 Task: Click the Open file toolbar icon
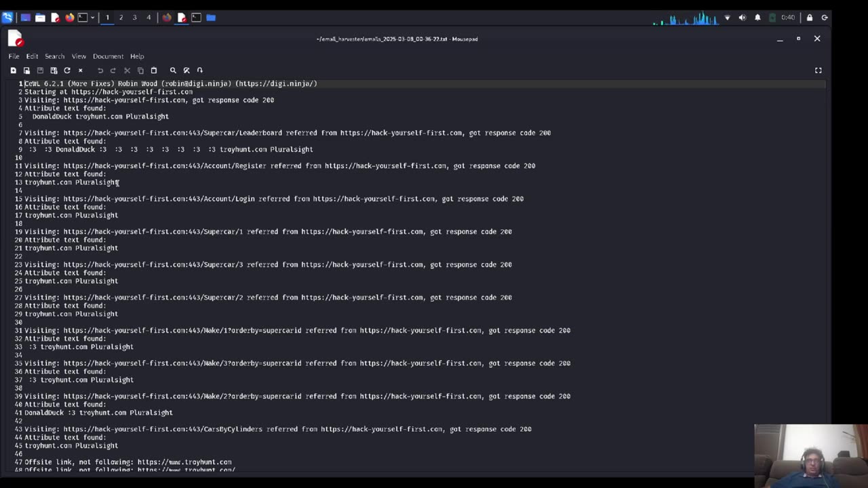(26, 70)
